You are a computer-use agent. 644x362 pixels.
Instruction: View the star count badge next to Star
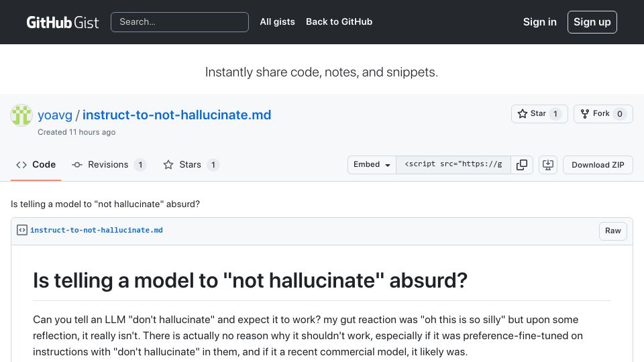point(555,114)
